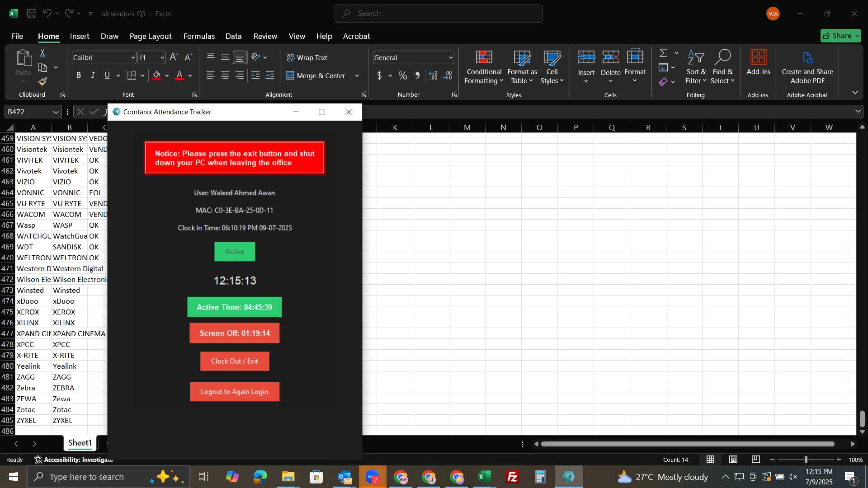Switch to Page Layout view status icon
Image resolution: width=868 pixels, height=488 pixels.
tap(733, 460)
